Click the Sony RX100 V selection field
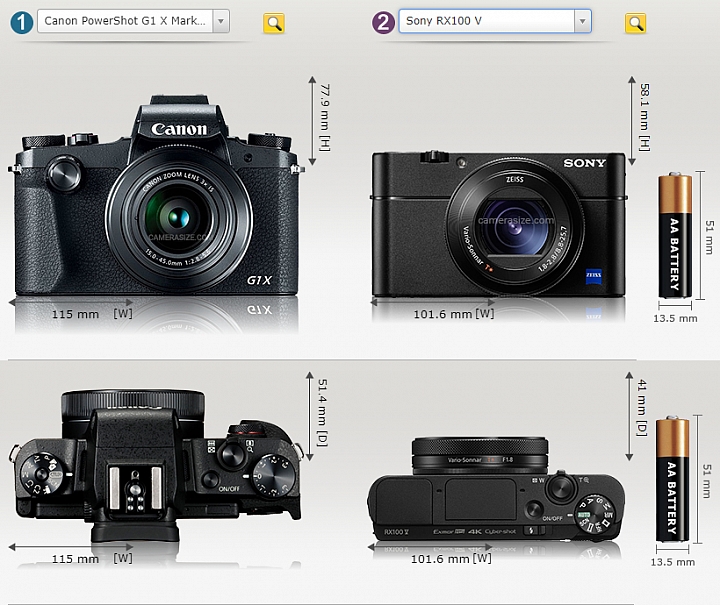720x605 pixels. [495, 21]
